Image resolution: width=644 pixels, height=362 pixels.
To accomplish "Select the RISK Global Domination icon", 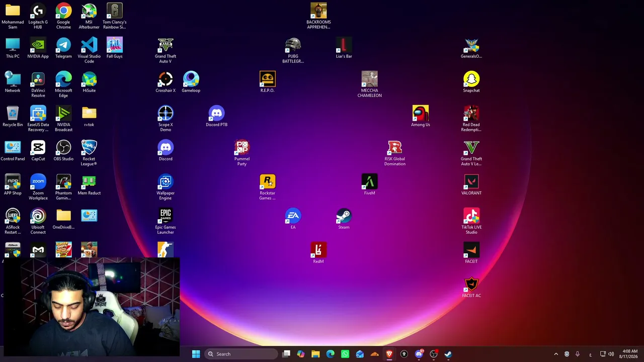I will click(x=395, y=152).
